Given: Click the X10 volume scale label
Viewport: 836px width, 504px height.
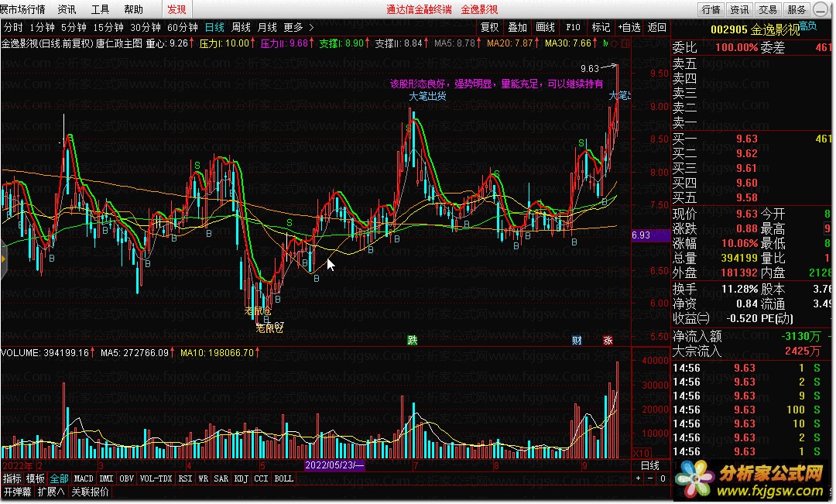Looking at the screenshot, I should [641, 453].
